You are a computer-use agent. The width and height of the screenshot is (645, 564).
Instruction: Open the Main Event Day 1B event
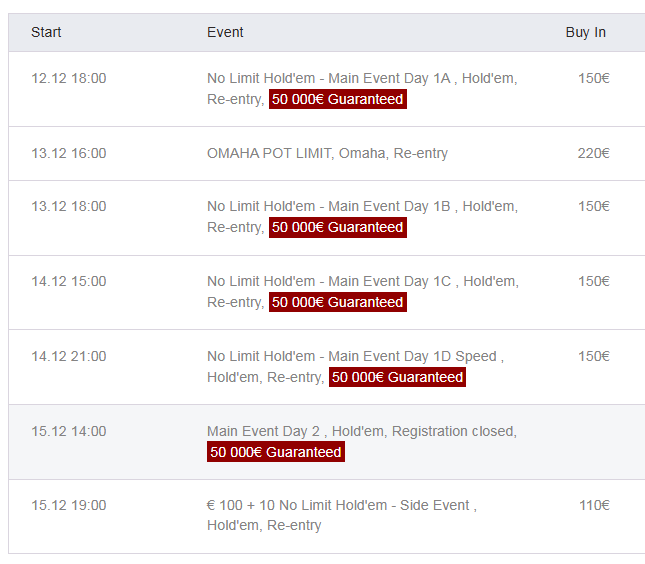(x=361, y=206)
